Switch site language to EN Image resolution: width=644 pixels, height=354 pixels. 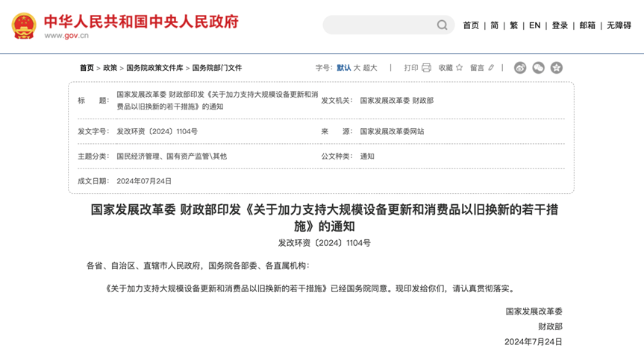pyautogui.click(x=534, y=25)
